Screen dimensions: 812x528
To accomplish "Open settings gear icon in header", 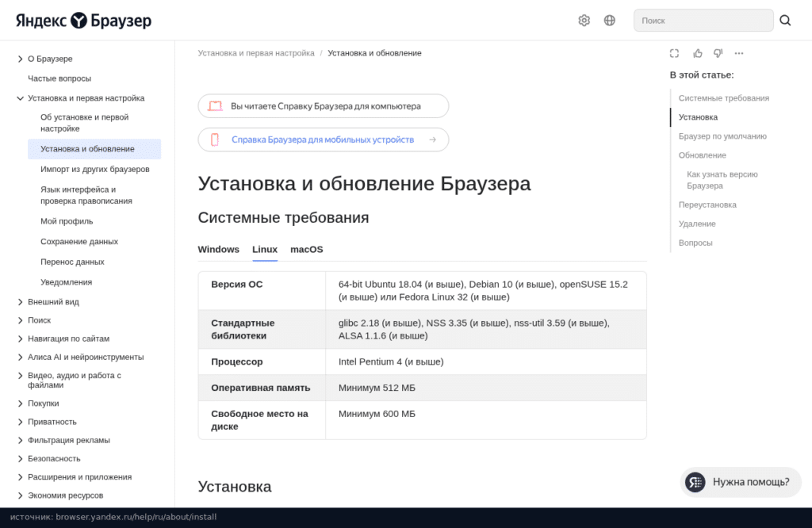I will tap(584, 20).
